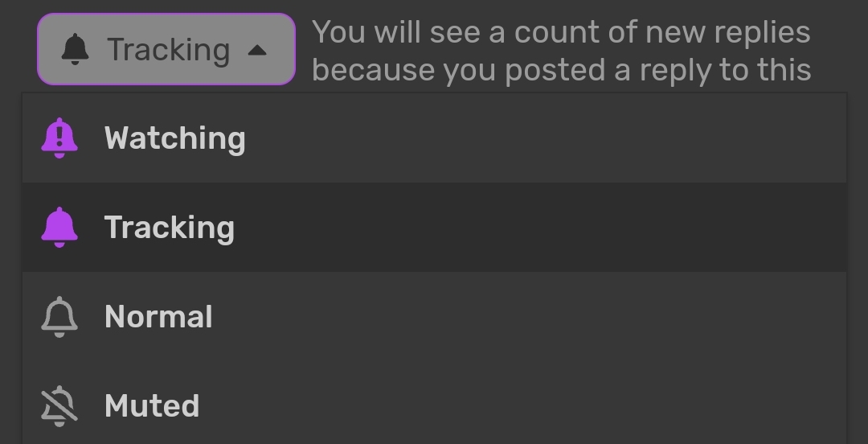Click the new replies description text
The image size is (868, 444).
(561, 32)
